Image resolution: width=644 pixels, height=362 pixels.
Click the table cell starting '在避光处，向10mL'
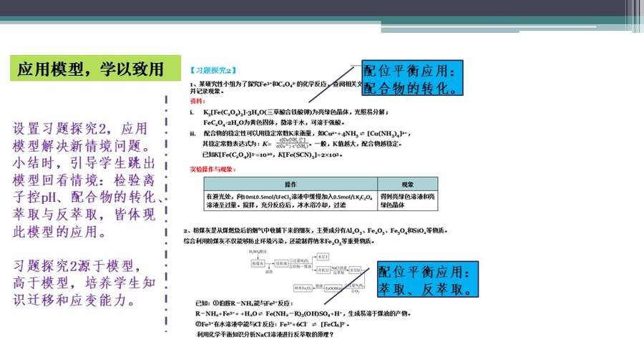coord(291,201)
